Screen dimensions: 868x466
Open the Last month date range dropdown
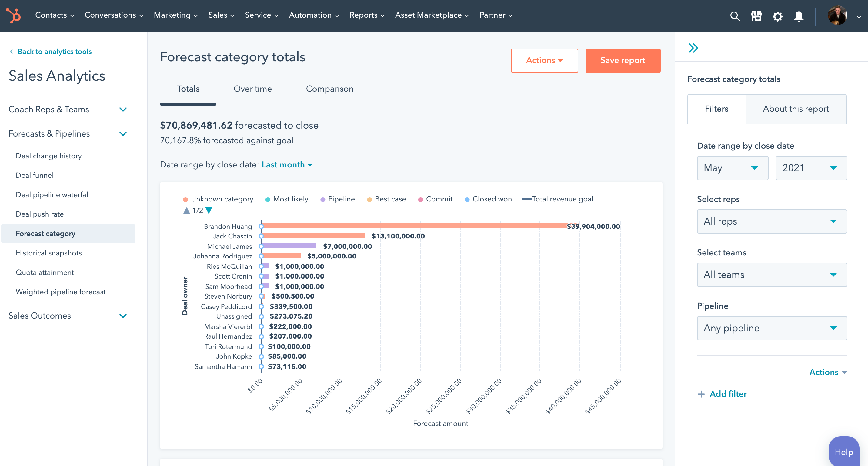[287, 164]
